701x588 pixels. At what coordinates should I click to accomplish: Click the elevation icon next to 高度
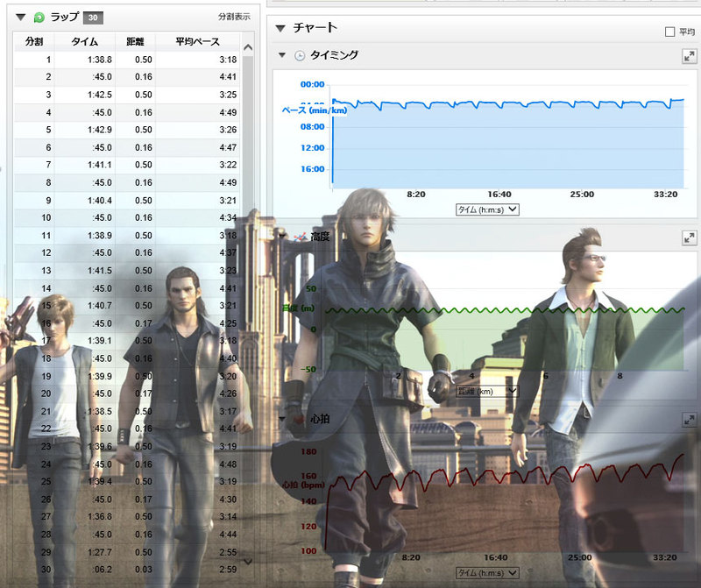coord(299,237)
